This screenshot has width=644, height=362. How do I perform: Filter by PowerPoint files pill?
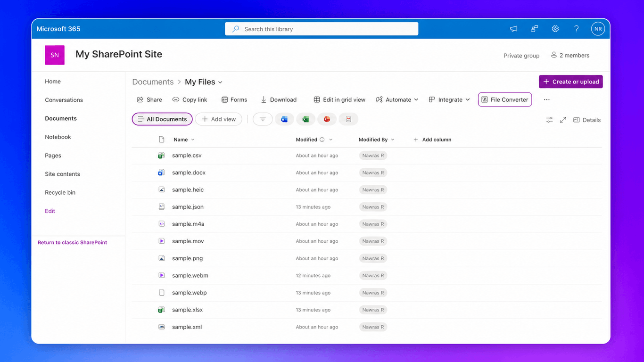click(x=327, y=119)
